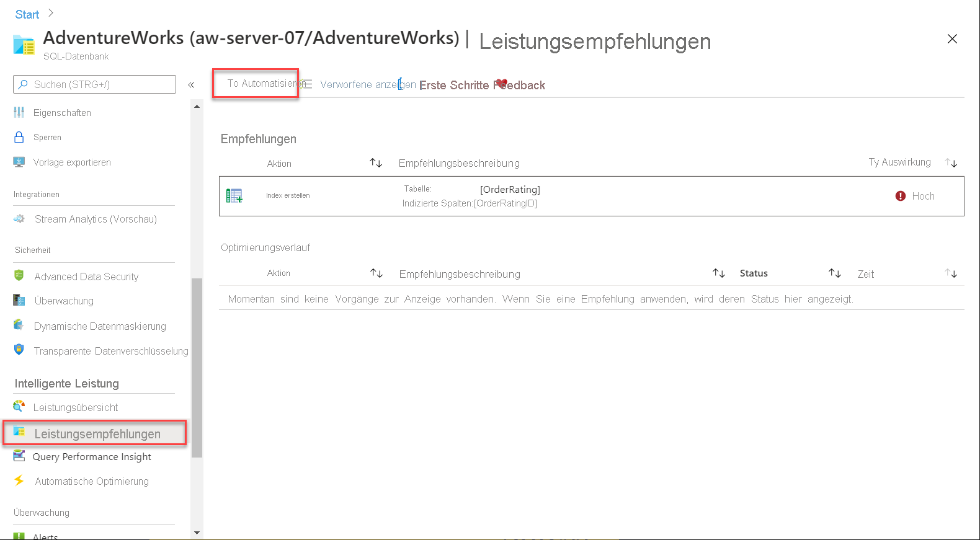This screenshot has width=980, height=540.
Task: Click the sidebar scrollbar thumb
Action: point(197,368)
